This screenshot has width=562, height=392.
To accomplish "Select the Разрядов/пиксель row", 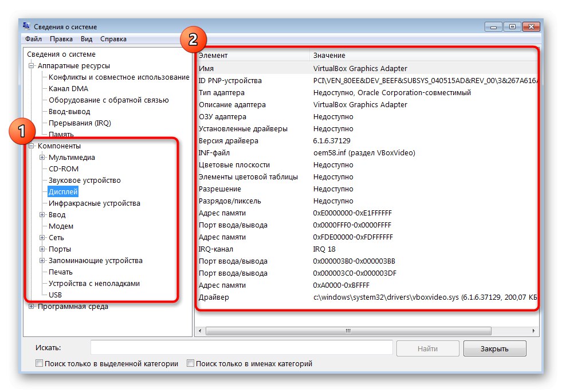I will click(x=367, y=201).
